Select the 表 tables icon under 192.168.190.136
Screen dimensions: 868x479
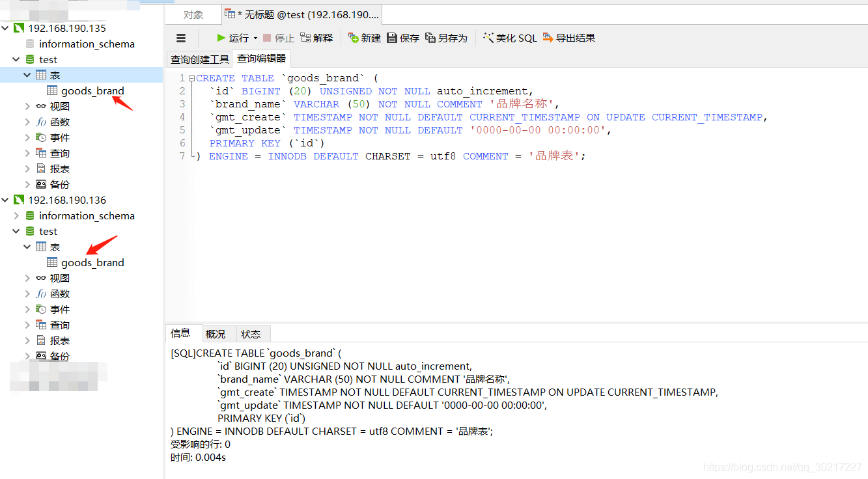[x=41, y=247]
